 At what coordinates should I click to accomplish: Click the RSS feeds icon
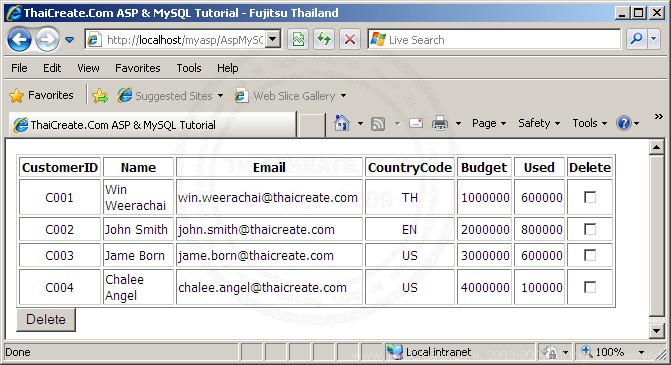coord(378,124)
